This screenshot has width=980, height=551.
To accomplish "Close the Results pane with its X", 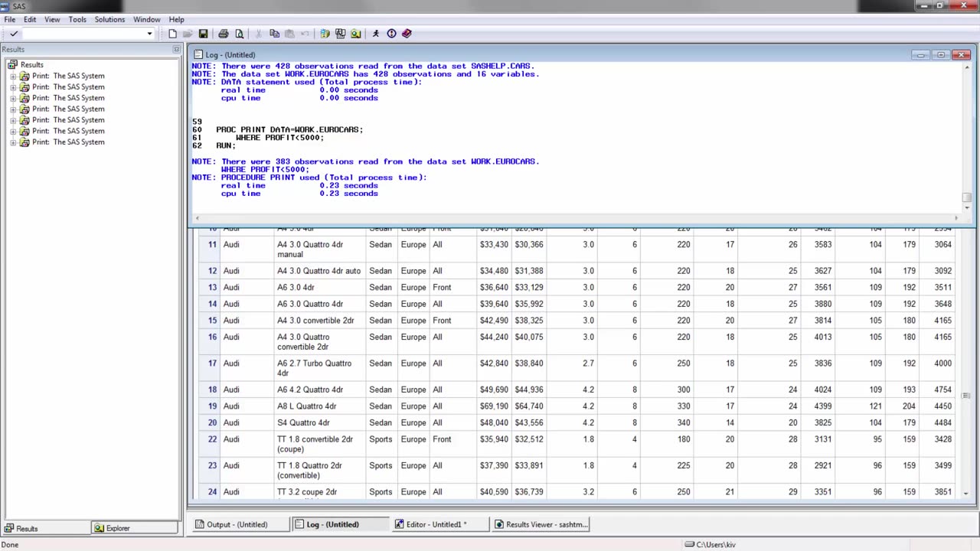I will 176,49.
